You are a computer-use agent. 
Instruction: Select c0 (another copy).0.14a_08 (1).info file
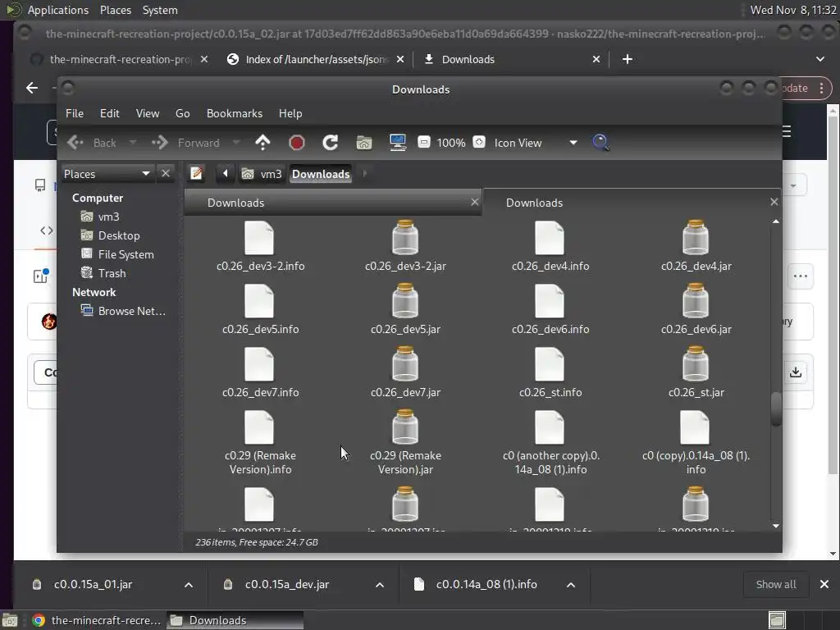point(550,427)
